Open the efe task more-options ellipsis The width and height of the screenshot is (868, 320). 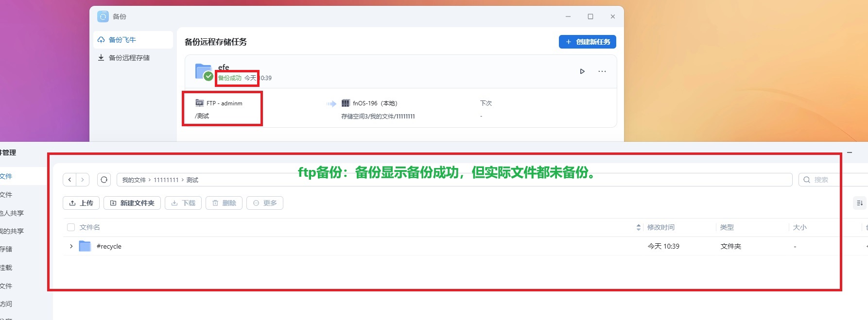click(602, 71)
